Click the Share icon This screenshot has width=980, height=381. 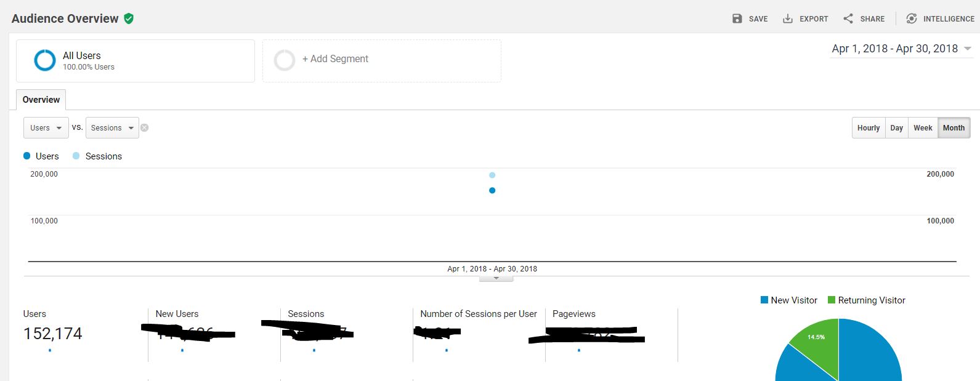coord(848,18)
